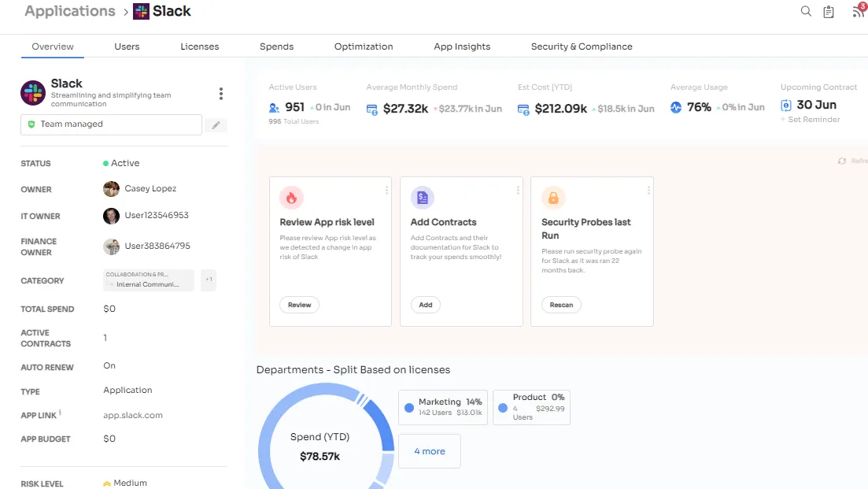868x489 pixels.
Task: Click the Rescan button
Action: [x=561, y=305]
